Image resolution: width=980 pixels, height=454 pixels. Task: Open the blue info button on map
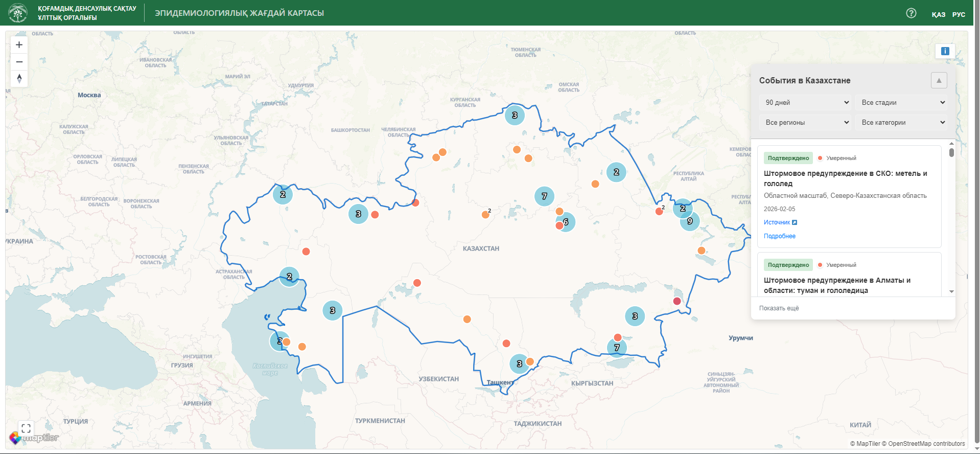point(945,51)
